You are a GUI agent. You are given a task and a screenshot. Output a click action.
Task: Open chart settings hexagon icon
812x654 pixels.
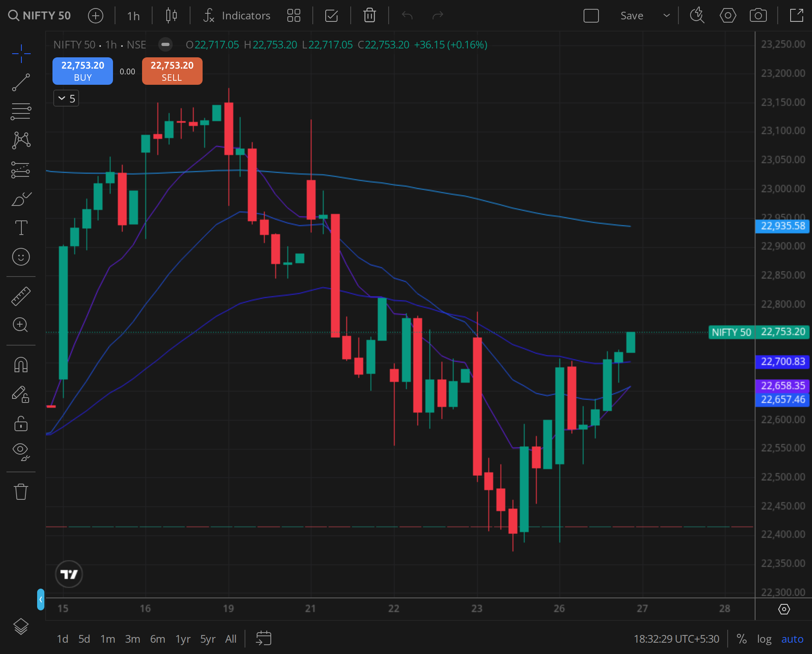[x=728, y=16]
